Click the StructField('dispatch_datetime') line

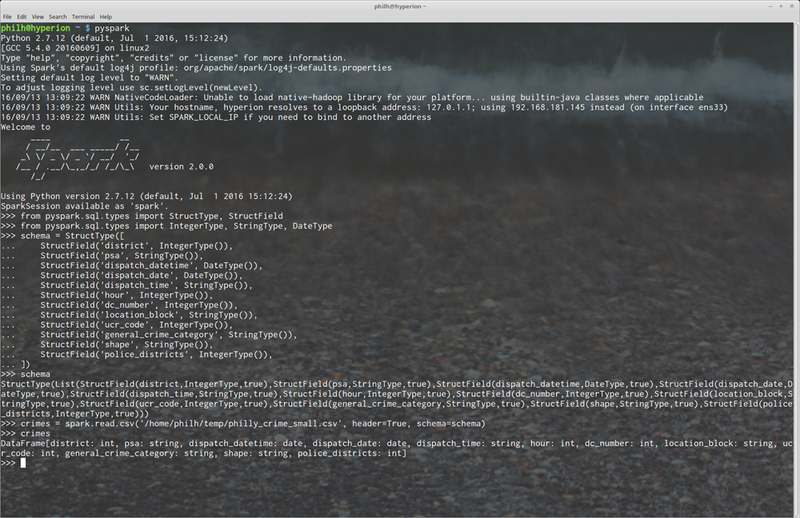click(152, 265)
